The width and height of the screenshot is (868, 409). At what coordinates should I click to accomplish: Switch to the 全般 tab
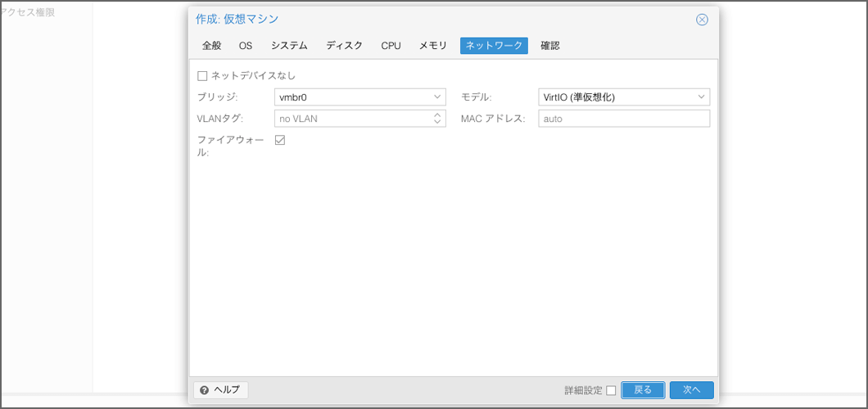[x=212, y=46]
